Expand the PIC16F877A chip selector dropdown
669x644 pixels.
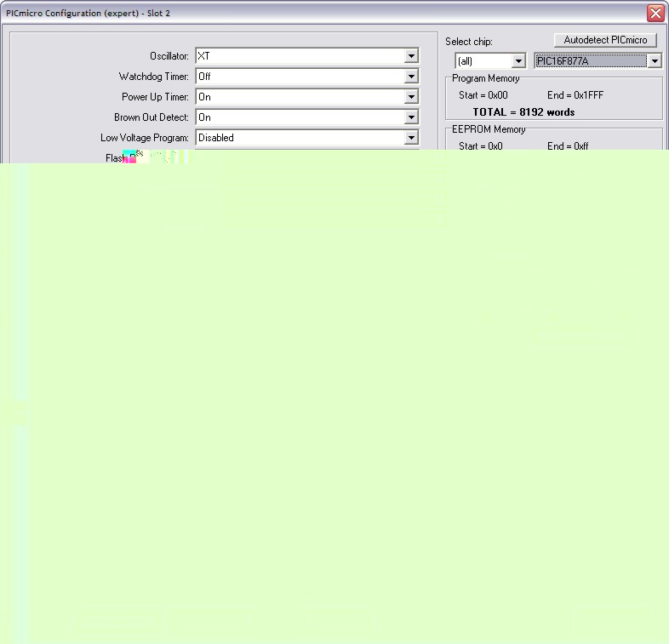(x=598, y=61)
